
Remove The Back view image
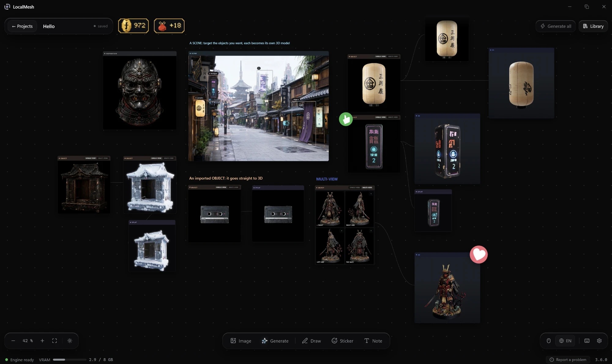click(371, 231)
